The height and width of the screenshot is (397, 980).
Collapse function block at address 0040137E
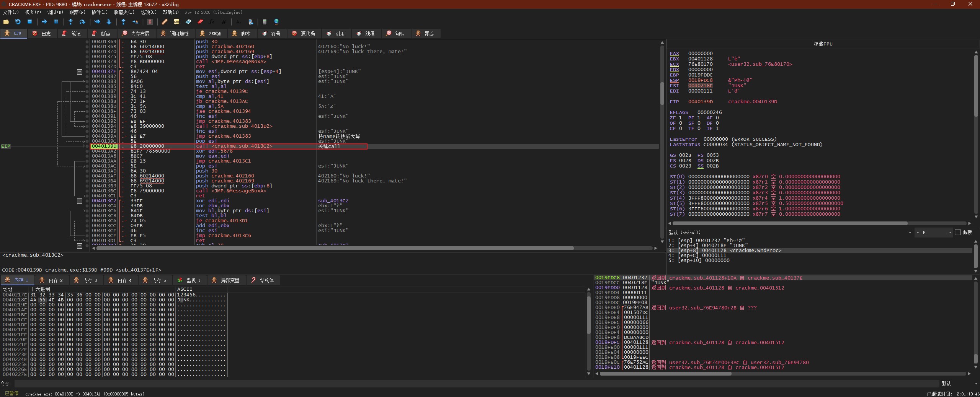(79, 72)
